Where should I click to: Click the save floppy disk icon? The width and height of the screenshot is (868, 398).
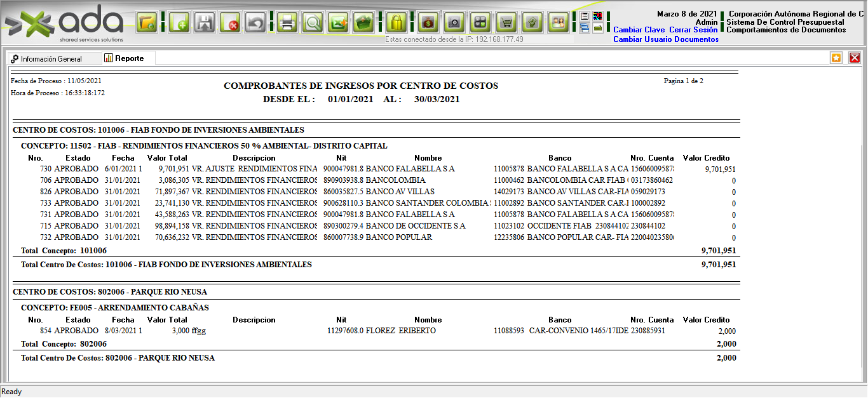(206, 23)
